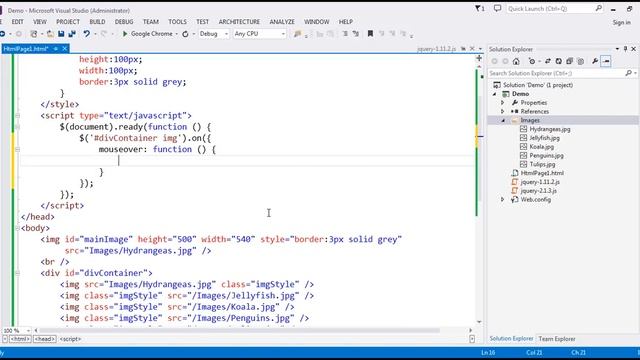
Task: Click the Solution Explorer Home icon
Action: tap(516, 61)
